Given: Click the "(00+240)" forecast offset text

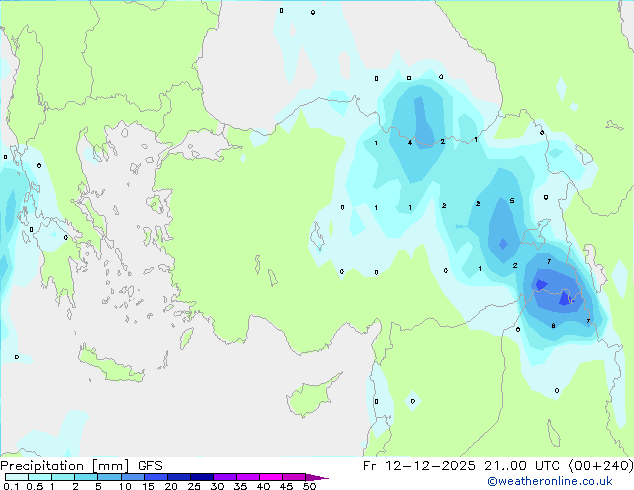Looking at the screenshot, I should [x=601, y=466].
